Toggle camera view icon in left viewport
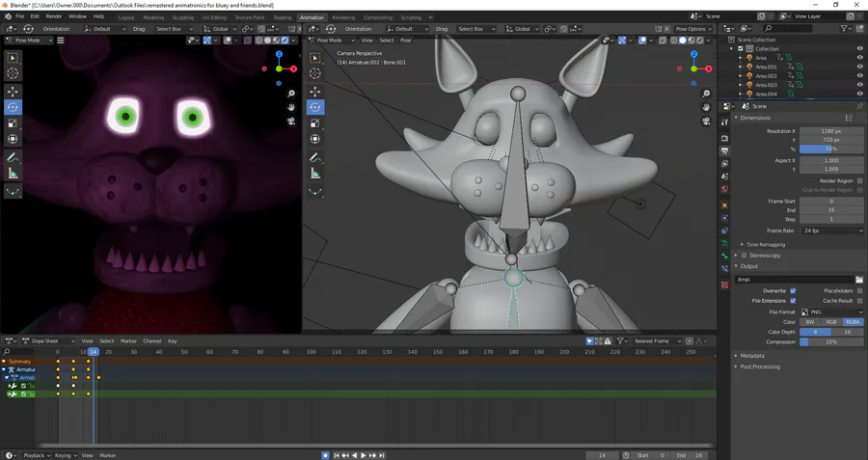The width and height of the screenshot is (868, 460). (x=291, y=122)
